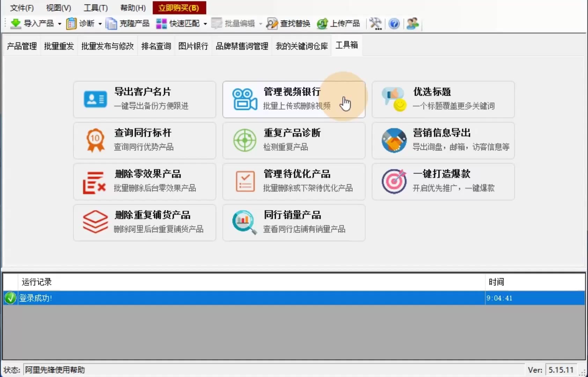
Task: Open the 导入产品 dropdown arrow
Action: click(60, 24)
